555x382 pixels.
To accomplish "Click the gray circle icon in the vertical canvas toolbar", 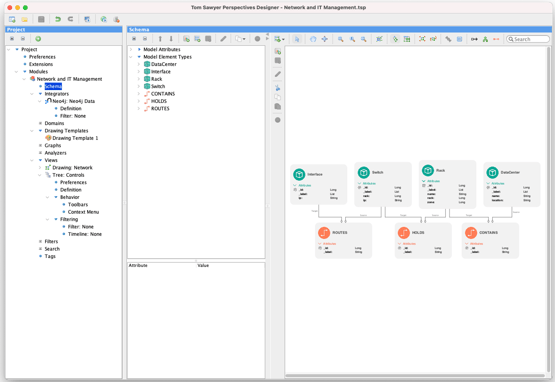I will 278,120.
